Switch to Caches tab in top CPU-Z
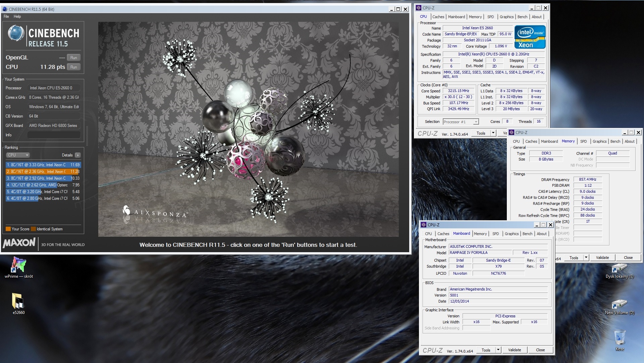The width and height of the screenshot is (644, 363). click(x=438, y=17)
